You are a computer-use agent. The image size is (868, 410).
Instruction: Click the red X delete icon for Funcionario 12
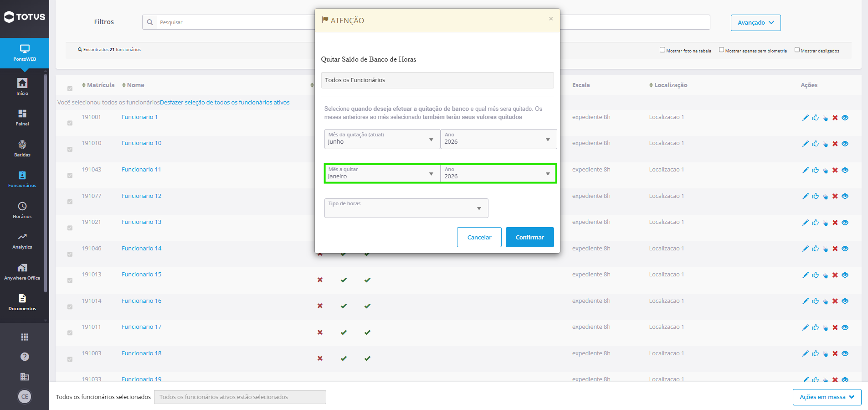835,196
